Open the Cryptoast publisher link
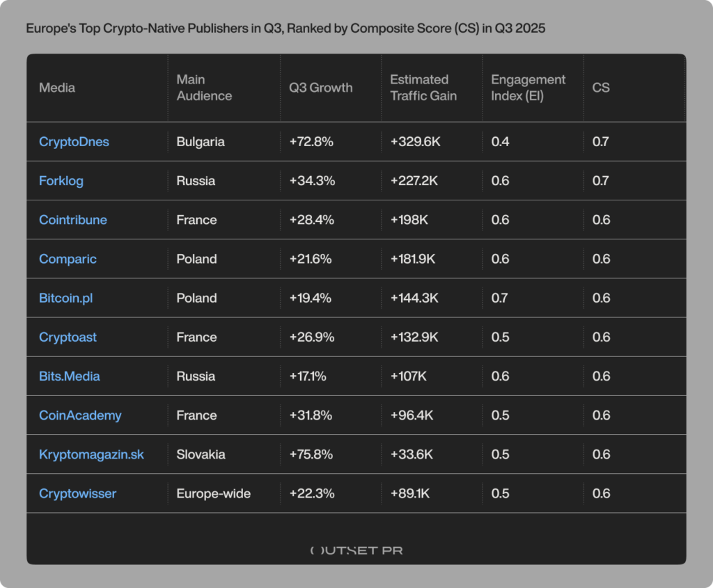The image size is (713, 588). coord(68,337)
